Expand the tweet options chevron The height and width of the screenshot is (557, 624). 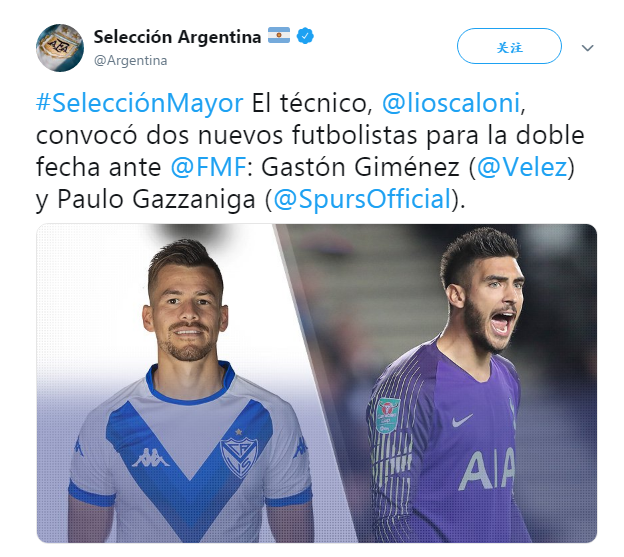pos(587,48)
